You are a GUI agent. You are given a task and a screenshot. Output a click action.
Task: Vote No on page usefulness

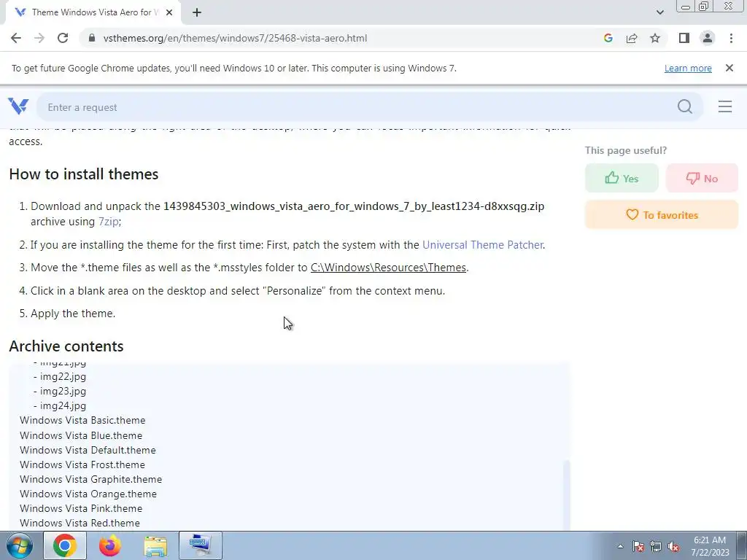click(703, 178)
